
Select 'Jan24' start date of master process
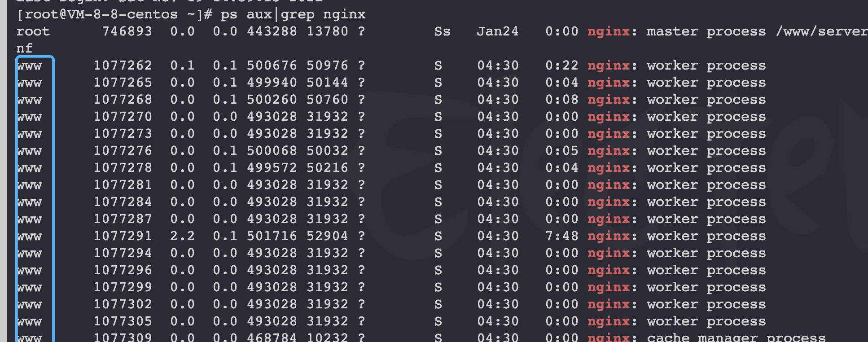[x=497, y=31]
